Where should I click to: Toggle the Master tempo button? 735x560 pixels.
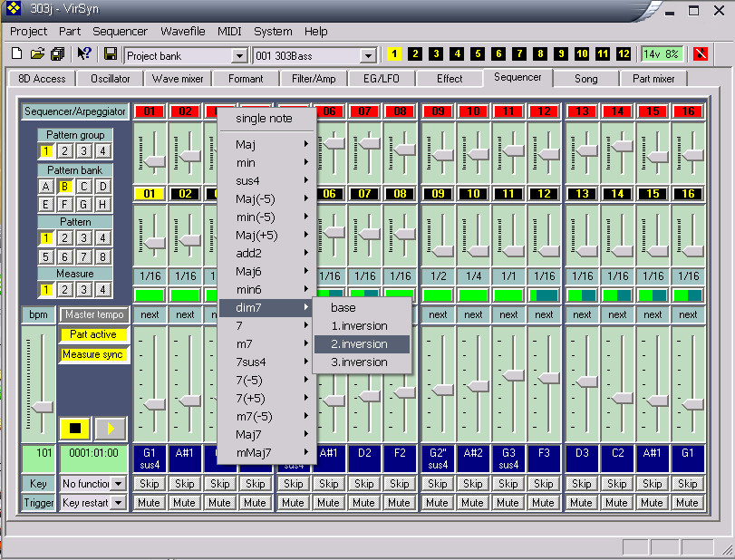[94, 315]
